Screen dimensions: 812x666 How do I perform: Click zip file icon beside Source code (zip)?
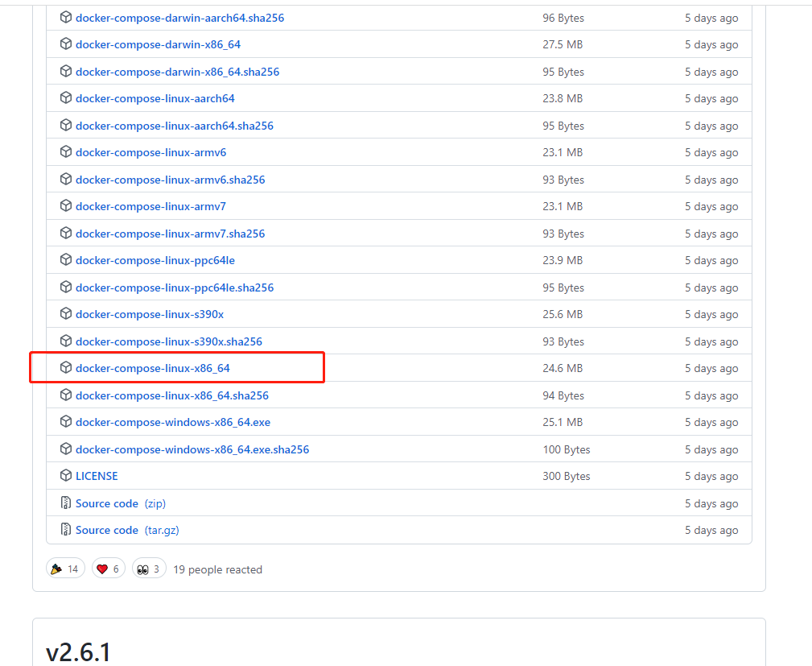point(66,503)
